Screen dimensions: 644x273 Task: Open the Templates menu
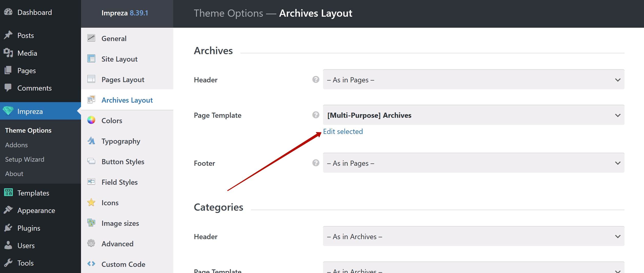point(41,192)
